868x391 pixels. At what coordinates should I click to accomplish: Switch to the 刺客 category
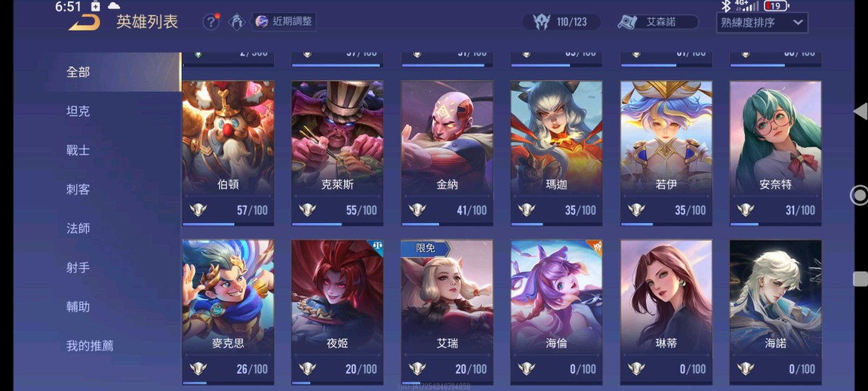[78, 189]
